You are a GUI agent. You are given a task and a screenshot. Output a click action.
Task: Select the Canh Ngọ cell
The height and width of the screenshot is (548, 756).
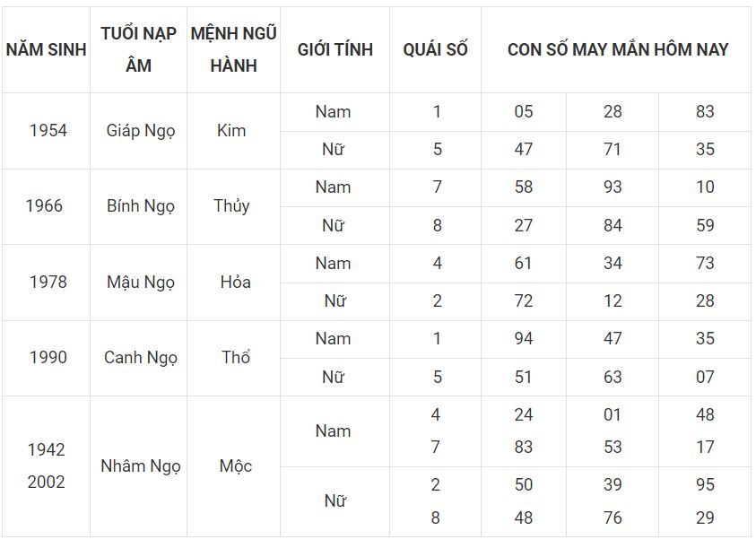tap(140, 358)
